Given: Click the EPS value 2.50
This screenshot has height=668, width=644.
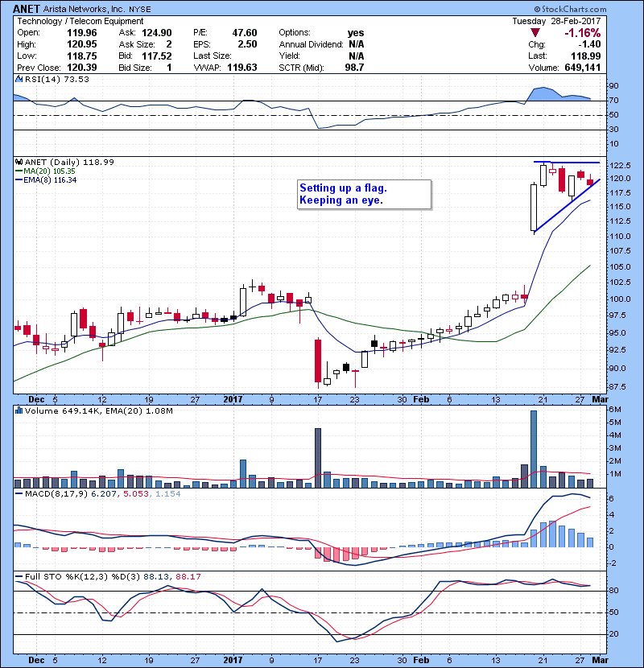Looking at the screenshot, I should click(247, 44).
